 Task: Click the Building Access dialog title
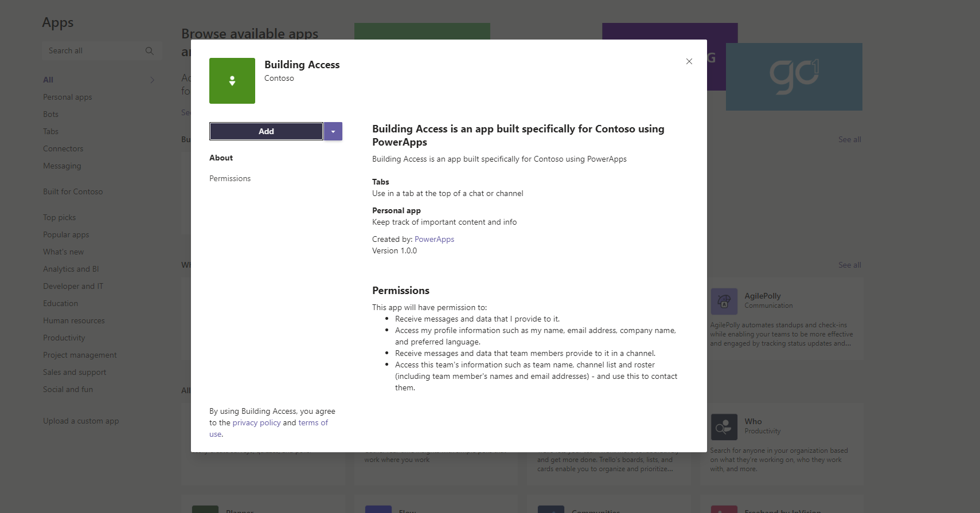pyautogui.click(x=302, y=65)
